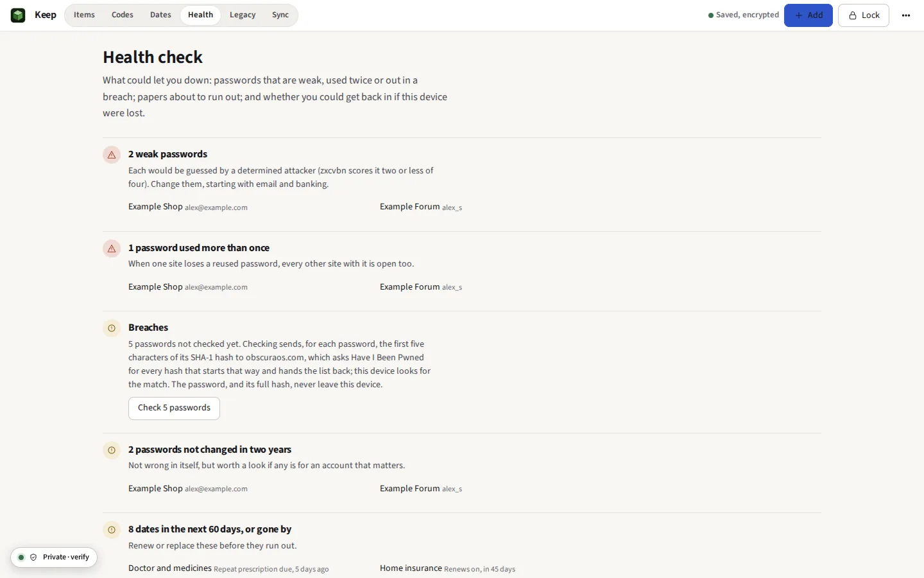Open the Home insurance renewal entry

point(447,568)
